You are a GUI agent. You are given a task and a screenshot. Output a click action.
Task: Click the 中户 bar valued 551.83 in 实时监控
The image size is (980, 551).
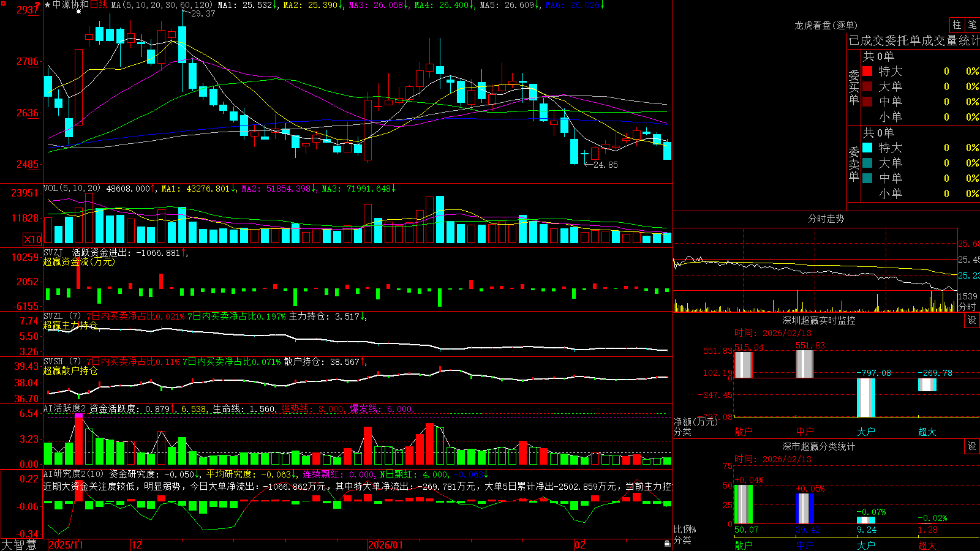pos(805,364)
